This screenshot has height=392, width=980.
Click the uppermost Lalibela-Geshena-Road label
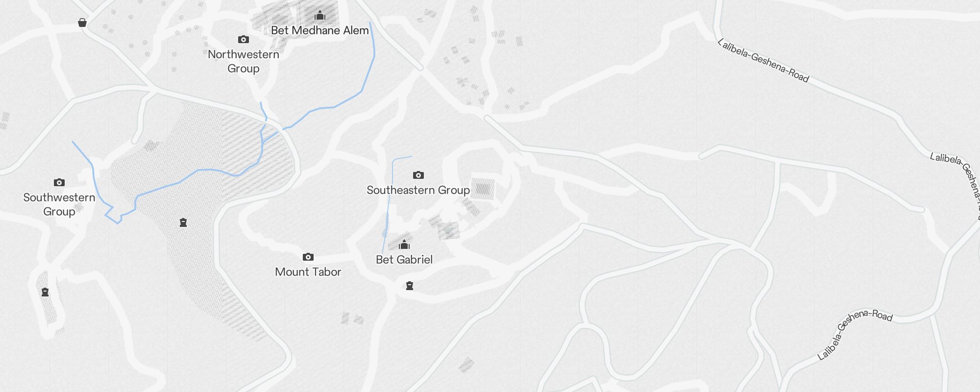pyautogui.click(x=763, y=61)
